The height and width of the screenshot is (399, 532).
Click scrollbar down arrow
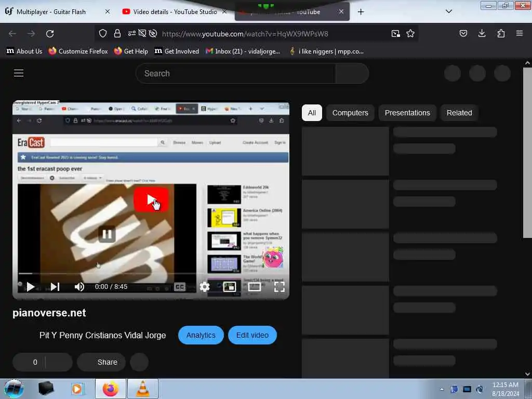527,374
